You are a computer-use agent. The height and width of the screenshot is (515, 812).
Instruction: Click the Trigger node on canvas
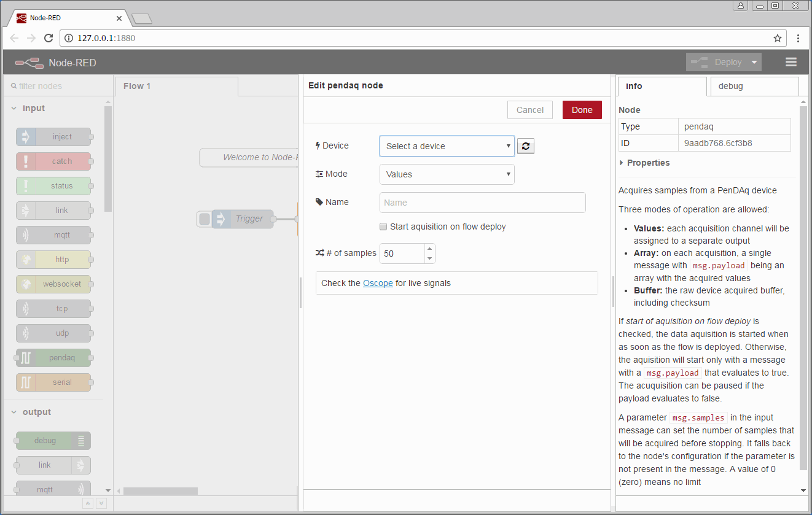[x=243, y=219]
